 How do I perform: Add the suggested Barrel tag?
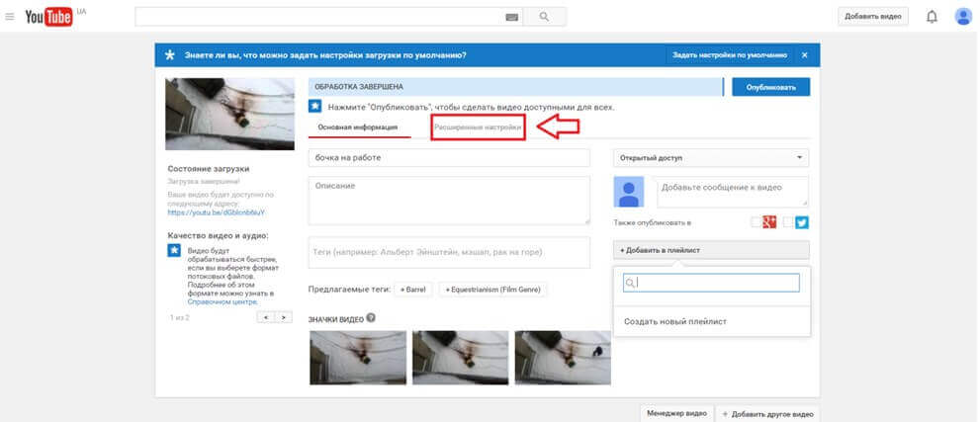pos(413,290)
